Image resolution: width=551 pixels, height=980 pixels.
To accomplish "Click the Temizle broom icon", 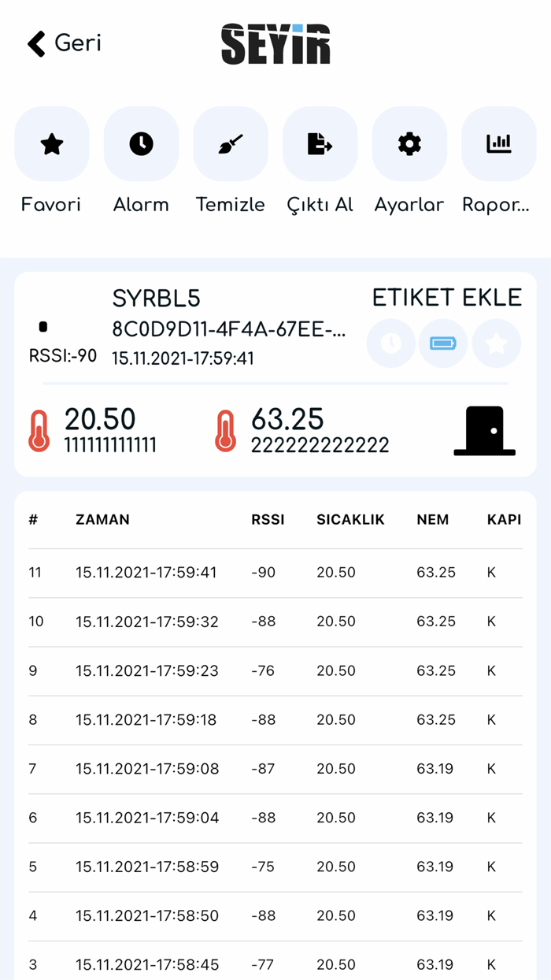I will point(231,144).
